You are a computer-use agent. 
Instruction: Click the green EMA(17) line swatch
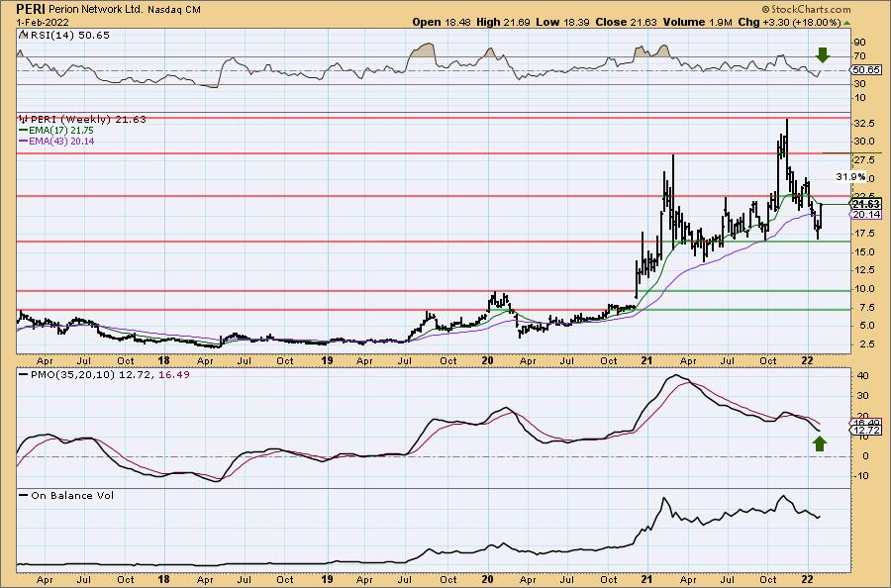point(23,130)
